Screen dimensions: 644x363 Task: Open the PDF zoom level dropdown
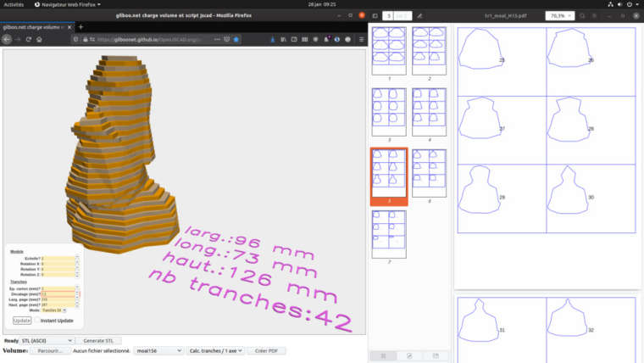560,15
